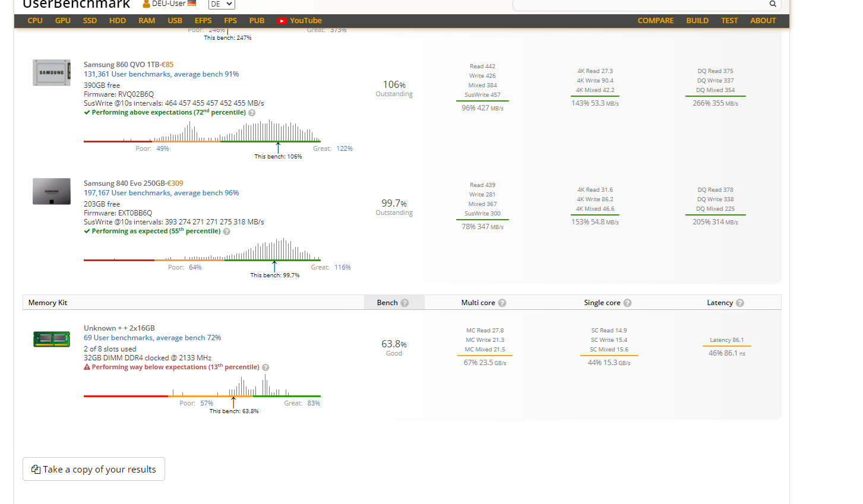Open help icon next to 13th percentile
The width and height of the screenshot is (863, 504).
click(265, 367)
